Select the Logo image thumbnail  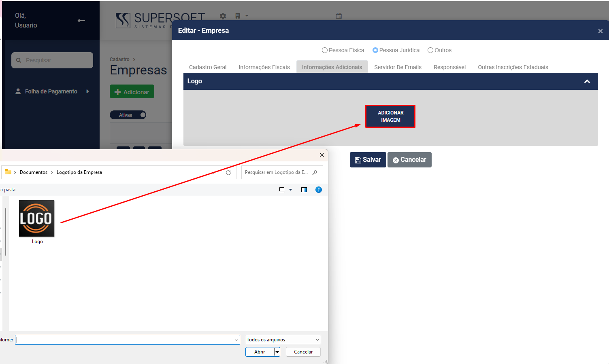tap(36, 218)
